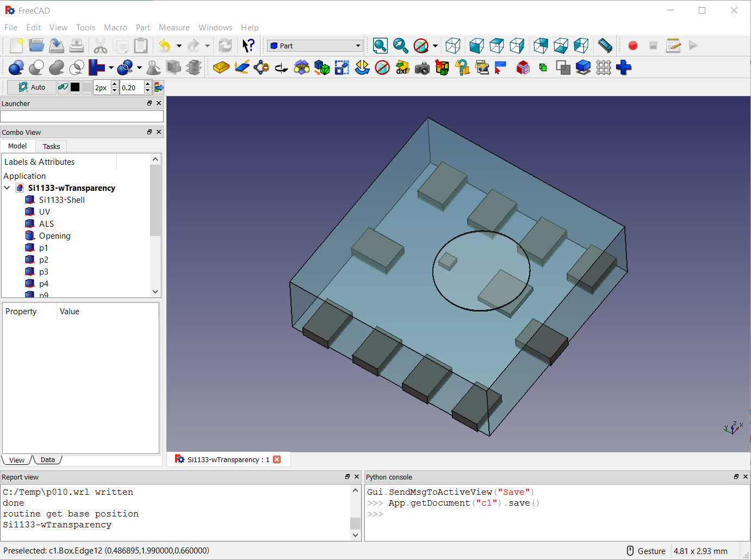The height and width of the screenshot is (560, 751).
Task: Save the document via toolbar icon
Action: (57, 46)
